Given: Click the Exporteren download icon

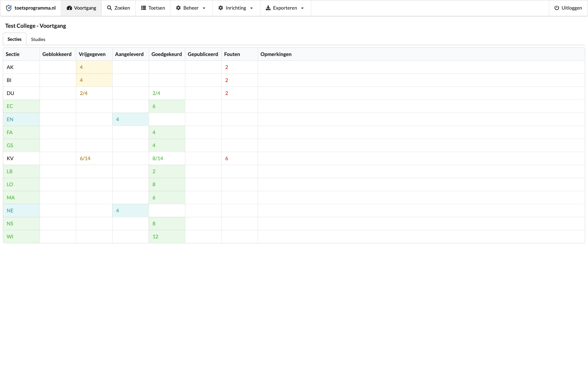Looking at the screenshot, I should click(268, 8).
